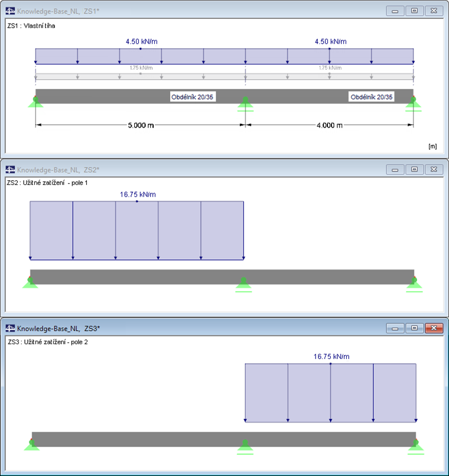
Task: Select left end support in ZS2 window
Action: click(x=30, y=282)
